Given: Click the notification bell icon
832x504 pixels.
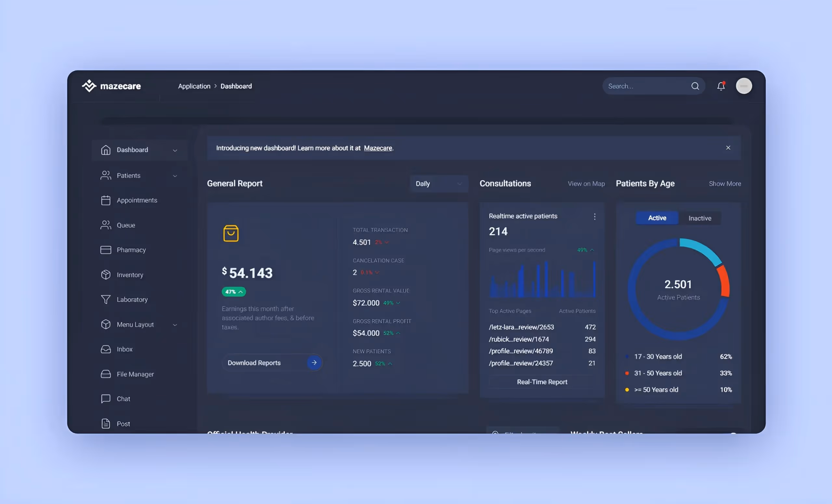Looking at the screenshot, I should click(721, 86).
